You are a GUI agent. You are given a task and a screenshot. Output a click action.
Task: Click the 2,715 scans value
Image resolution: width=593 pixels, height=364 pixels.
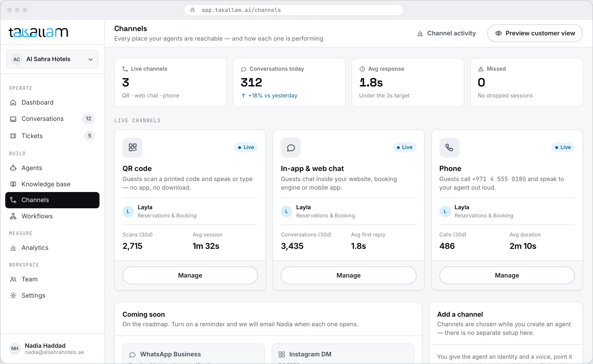point(132,246)
